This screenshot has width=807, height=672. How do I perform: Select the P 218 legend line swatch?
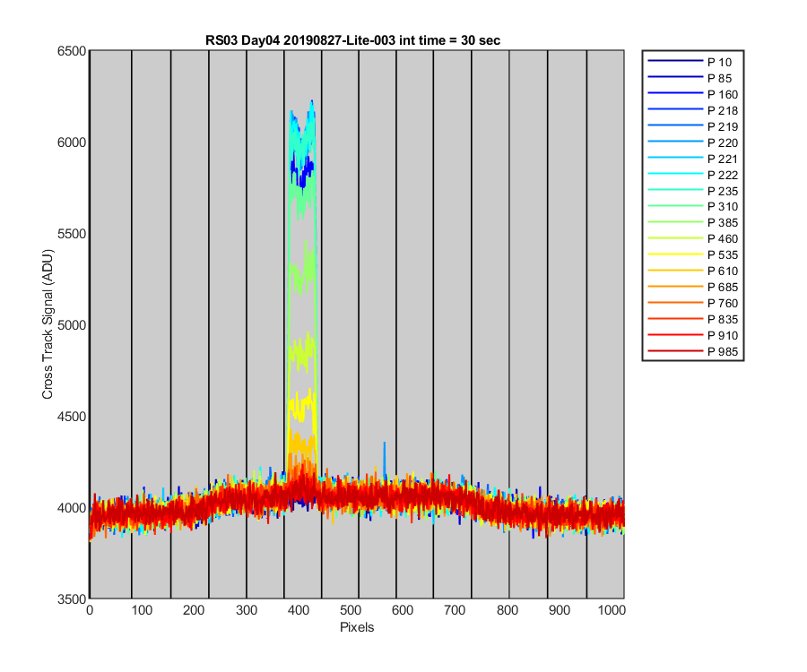point(674,109)
